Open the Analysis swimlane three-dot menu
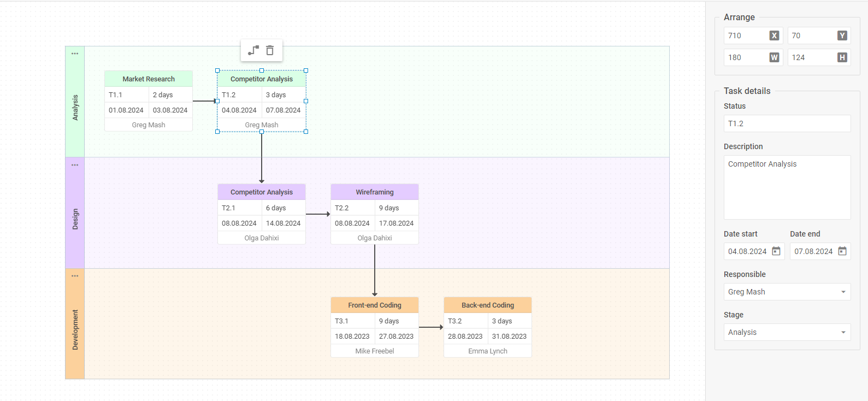 (x=75, y=54)
